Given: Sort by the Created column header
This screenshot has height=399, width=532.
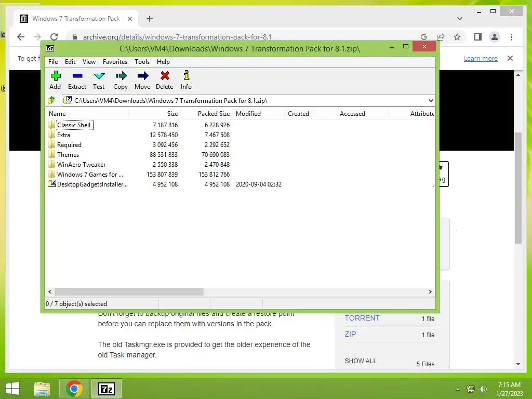Looking at the screenshot, I should pyautogui.click(x=311, y=114).
